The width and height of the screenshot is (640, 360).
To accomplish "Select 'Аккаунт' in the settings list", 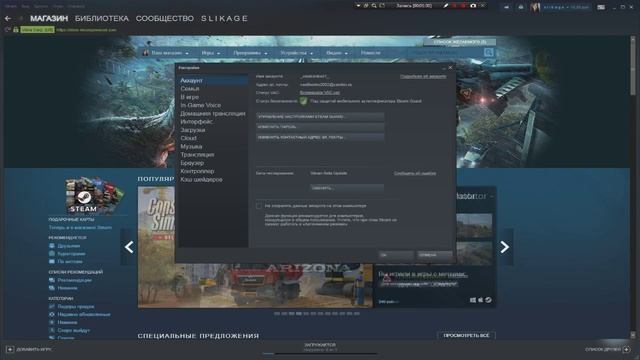I will [x=213, y=80].
